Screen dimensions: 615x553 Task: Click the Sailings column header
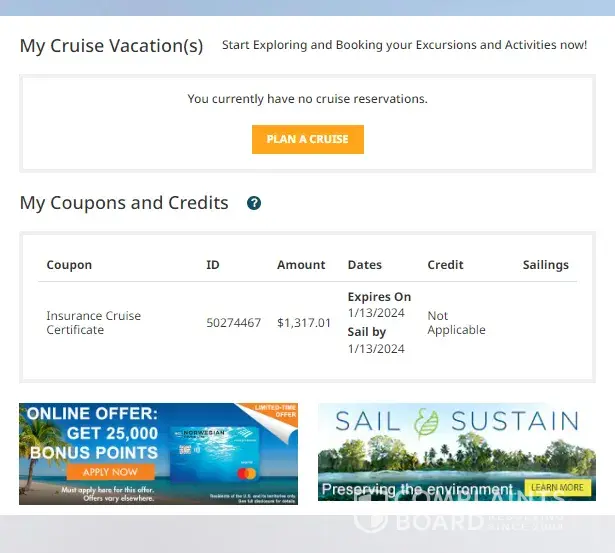(x=545, y=265)
